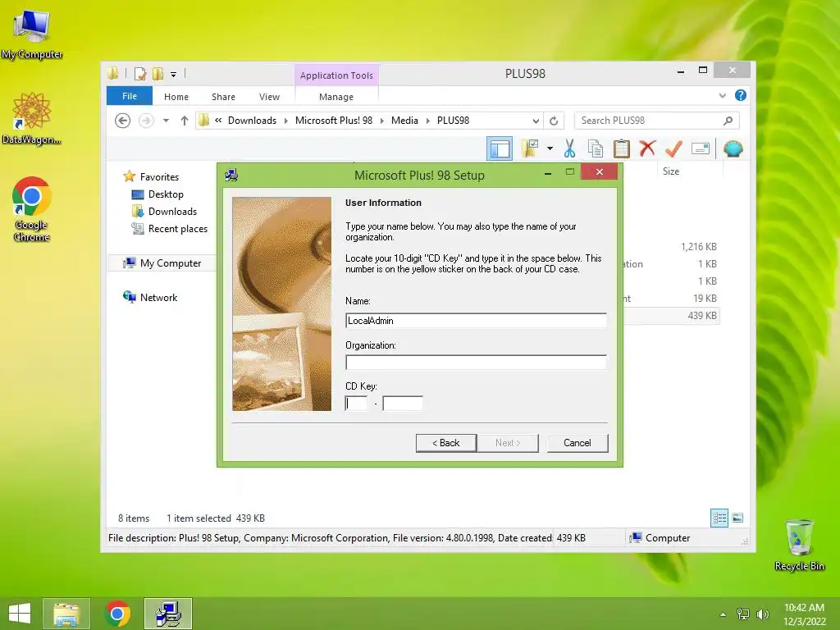Click the folder options icon with checkbox

click(x=530, y=148)
